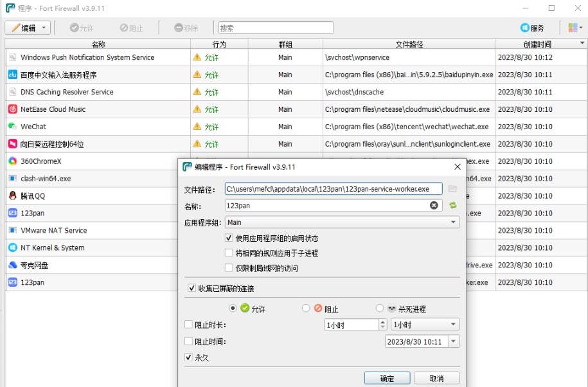Open the 阻止时间 date picker dropdown

(454, 342)
